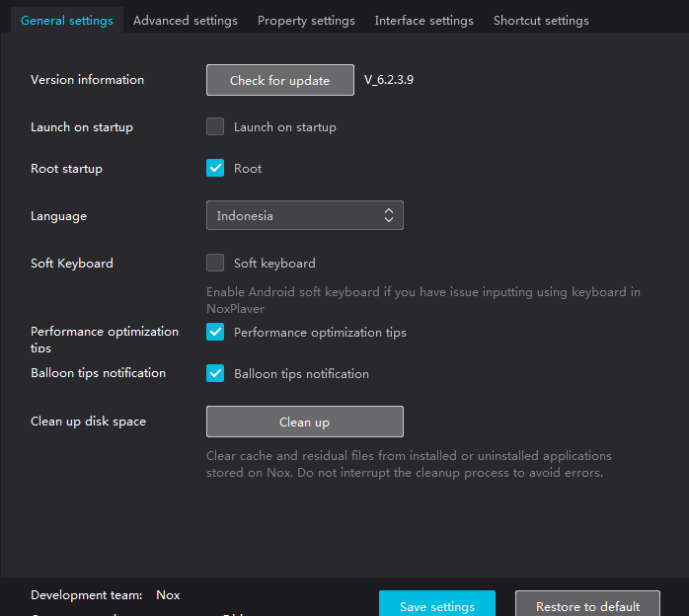The image size is (689, 616).
Task: Click the General settings tab
Action: point(66,20)
